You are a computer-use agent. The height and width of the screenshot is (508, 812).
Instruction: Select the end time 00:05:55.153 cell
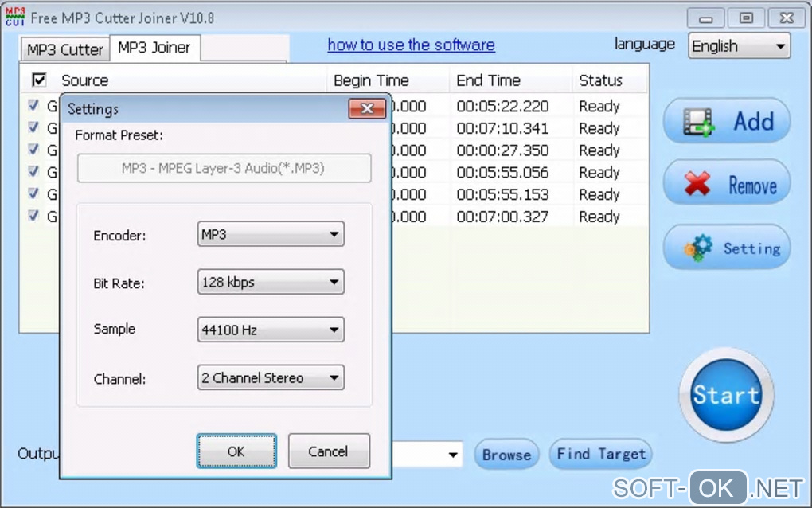(x=502, y=195)
